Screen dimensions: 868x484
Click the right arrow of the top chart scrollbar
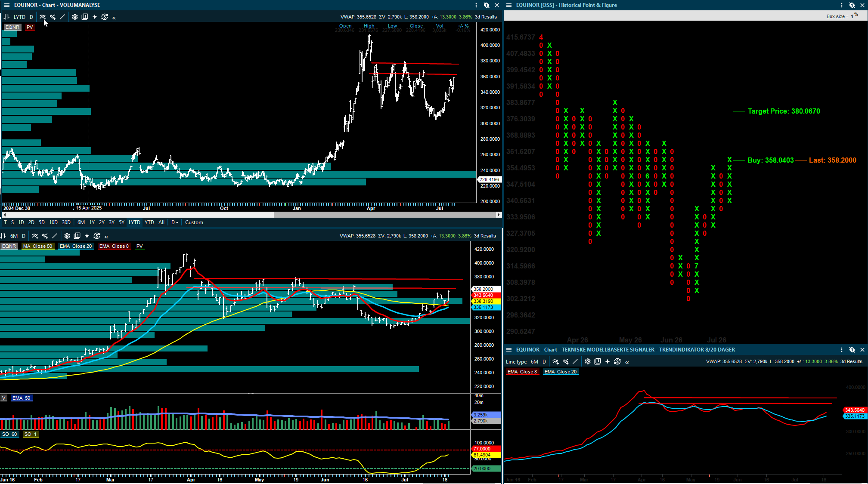(x=499, y=214)
